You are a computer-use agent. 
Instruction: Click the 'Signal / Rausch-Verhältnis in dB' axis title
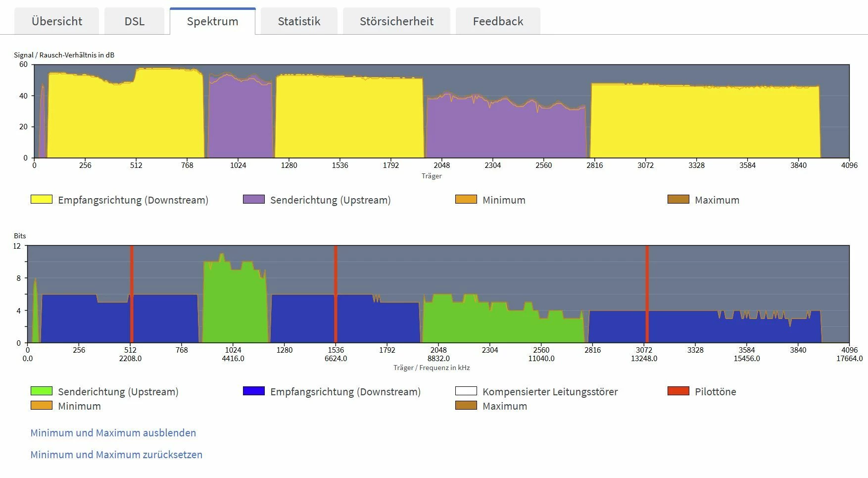click(64, 55)
